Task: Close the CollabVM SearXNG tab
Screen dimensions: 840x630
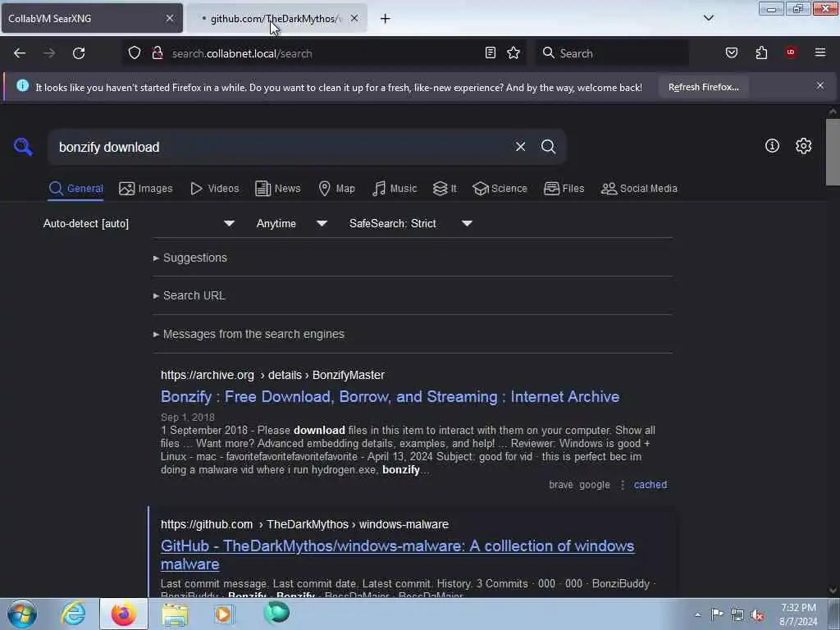Action: click(x=170, y=18)
